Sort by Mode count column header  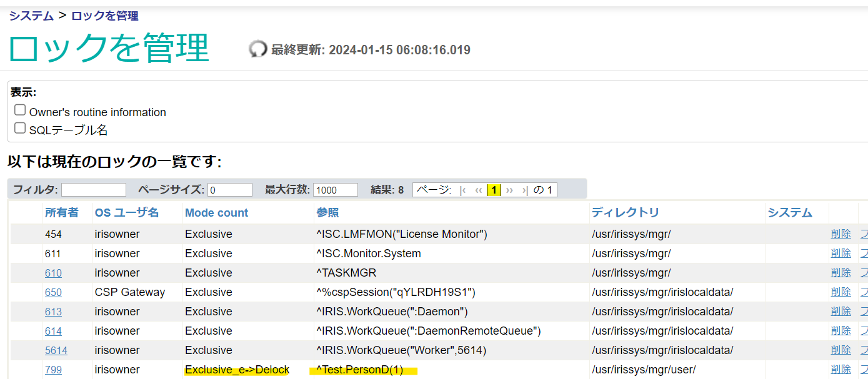(x=216, y=212)
